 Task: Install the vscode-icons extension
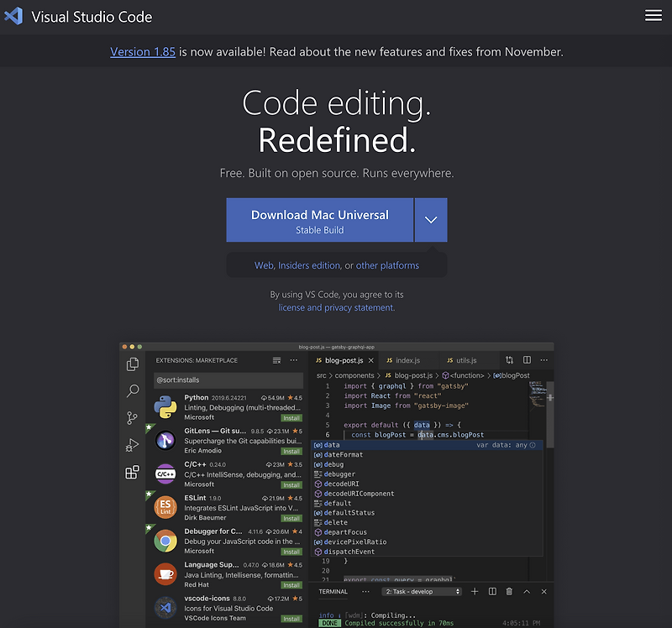291,619
